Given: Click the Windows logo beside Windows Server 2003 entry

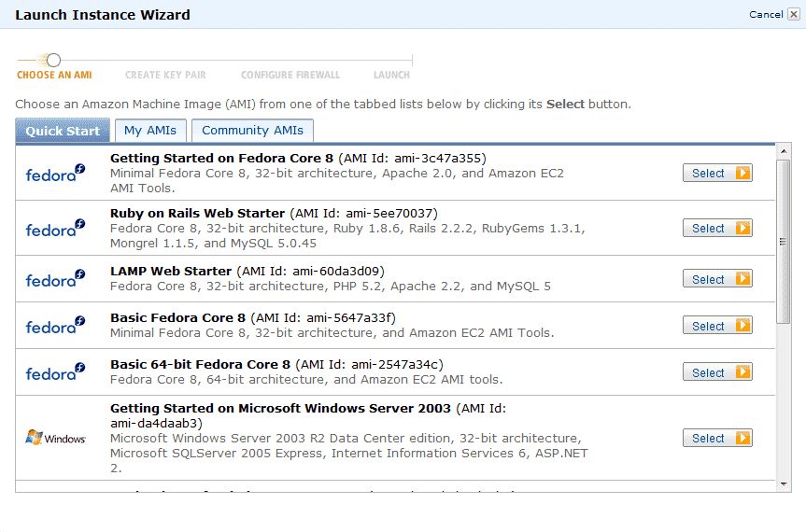Looking at the screenshot, I should (55, 438).
